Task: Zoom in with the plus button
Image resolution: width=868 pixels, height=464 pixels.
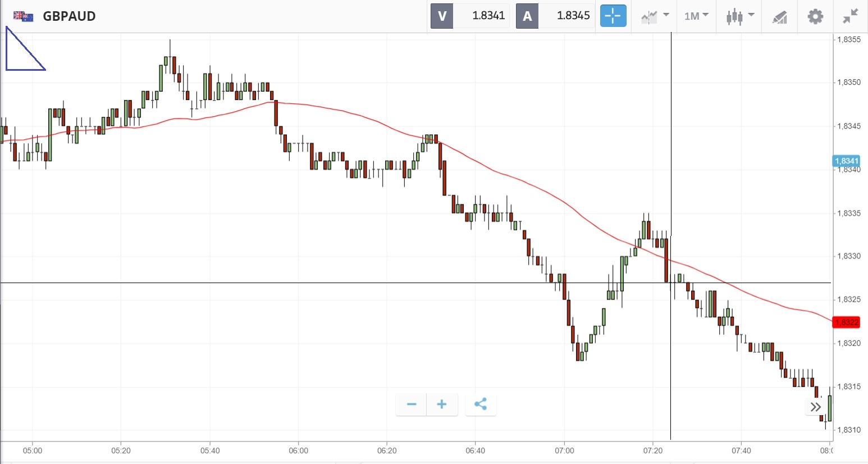Action: click(x=442, y=404)
